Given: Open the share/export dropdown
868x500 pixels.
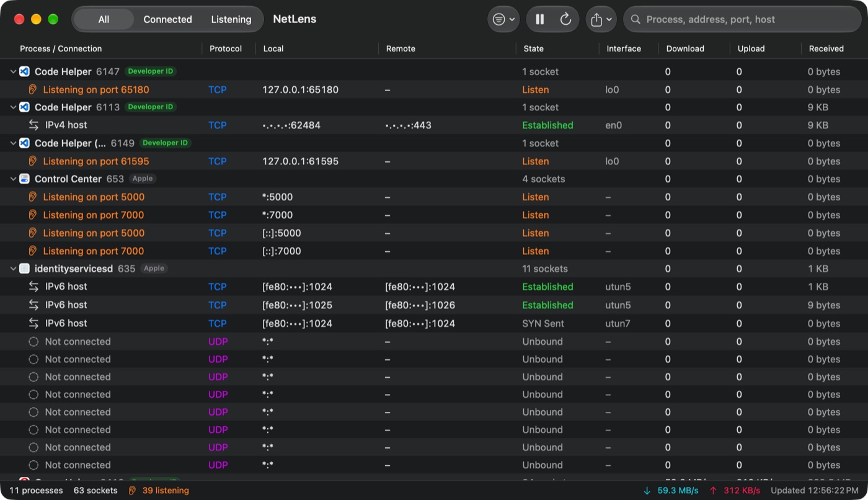Looking at the screenshot, I should 601,19.
